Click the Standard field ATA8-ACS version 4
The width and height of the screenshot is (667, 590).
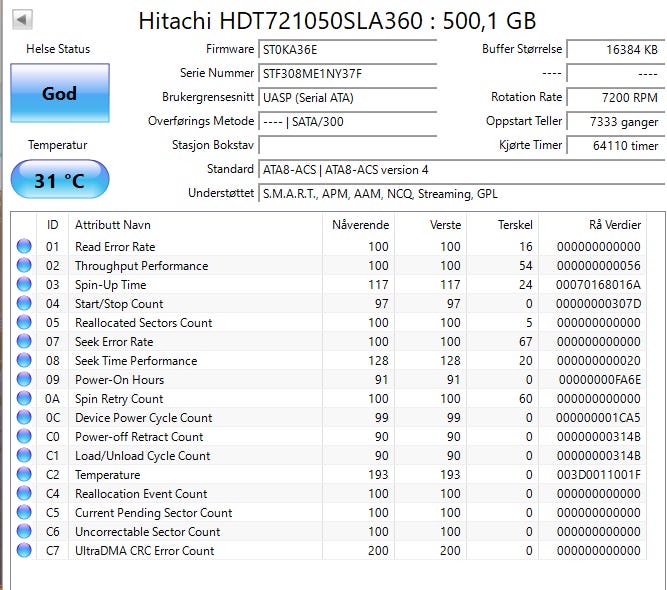pos(462,169)
